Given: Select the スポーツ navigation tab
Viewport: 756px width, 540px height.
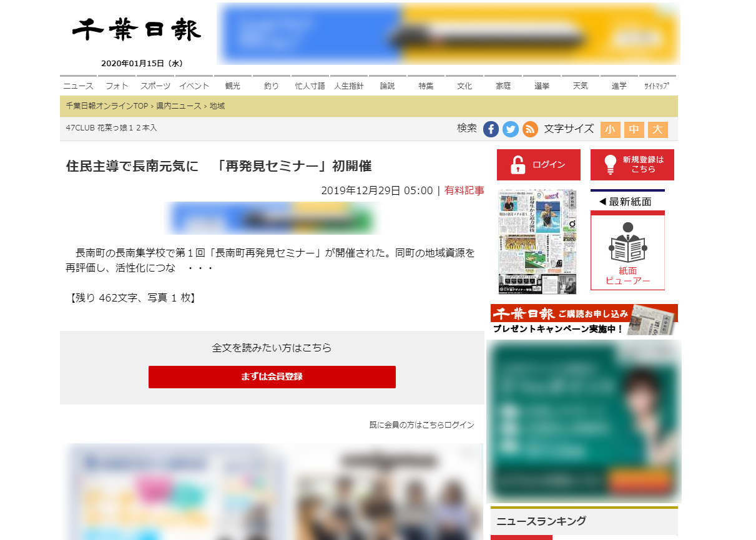Looking at the screenshot, I should click(155, 86).
